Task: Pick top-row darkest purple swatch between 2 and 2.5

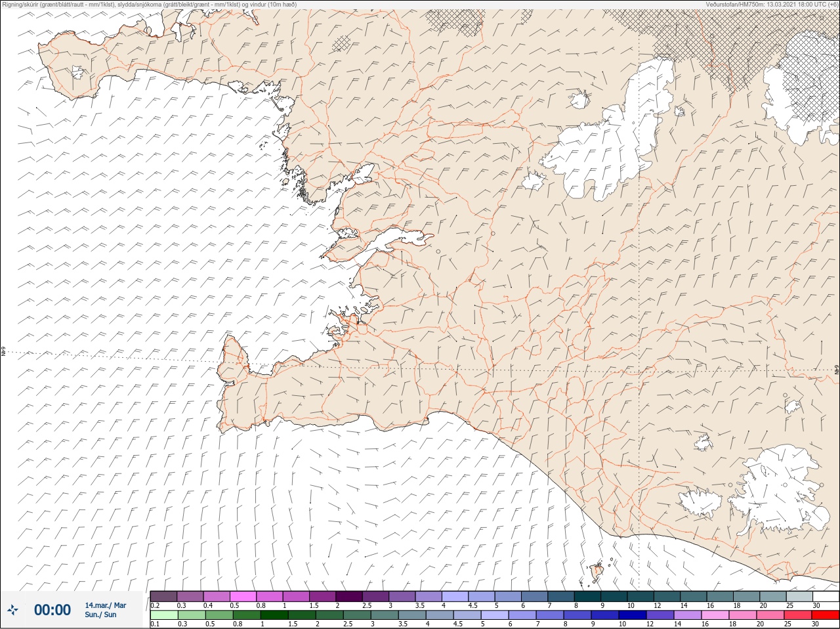Action: pos(349,596)
